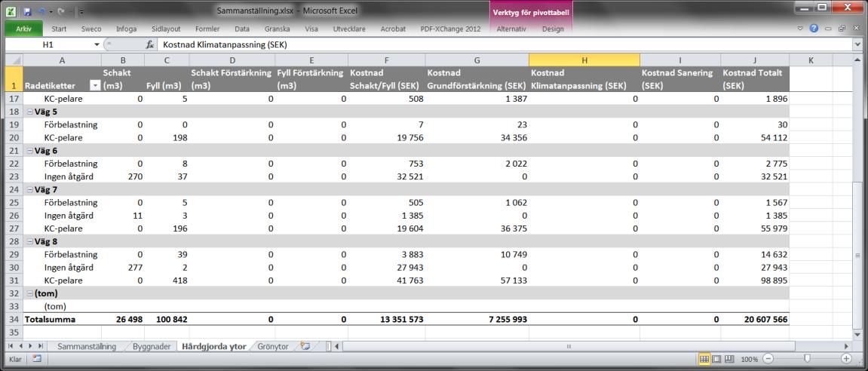Open the Name Box dropdown arrow

[97, 44]
